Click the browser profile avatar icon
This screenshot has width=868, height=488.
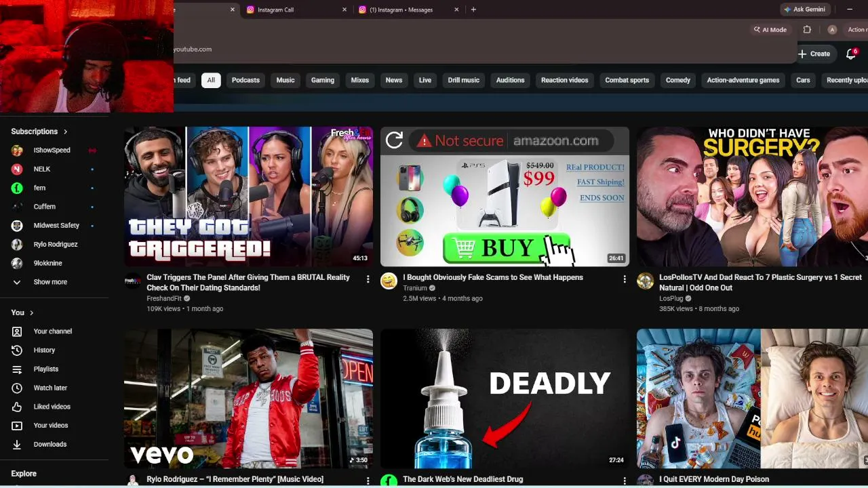(x=832, y=30)
